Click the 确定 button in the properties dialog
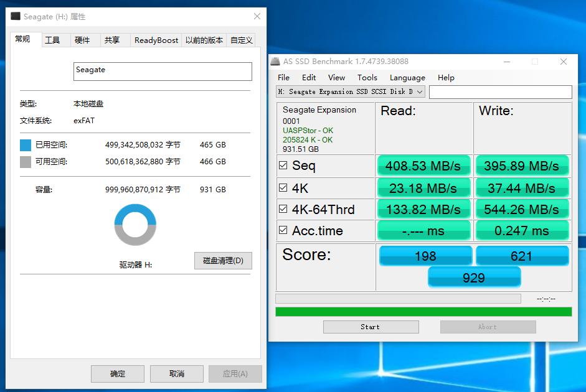586x392 pixels. coord(117,373)
